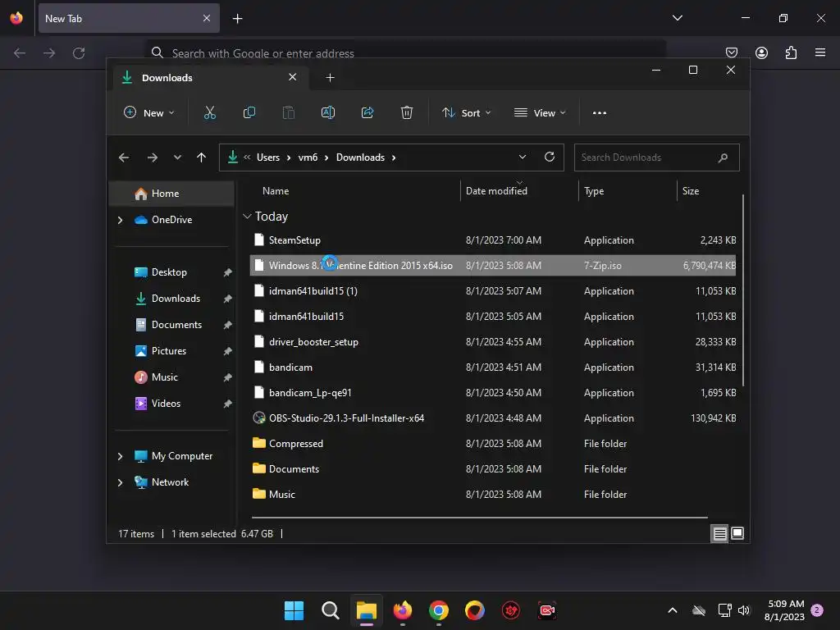This screenshot has width=840, height=630.
Task: Open the Sort options dropdown
Action: 466,113
